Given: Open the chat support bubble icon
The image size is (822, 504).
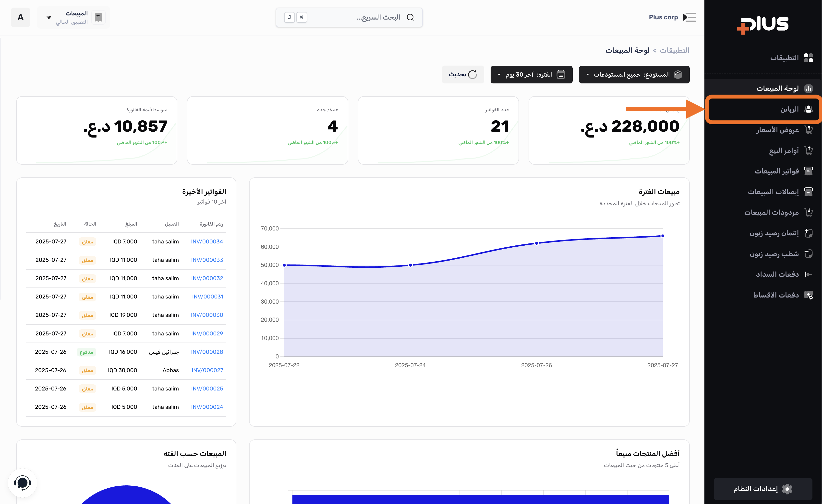Looking at the screenshot, I should pyautogui.click(x=22, y=483).
